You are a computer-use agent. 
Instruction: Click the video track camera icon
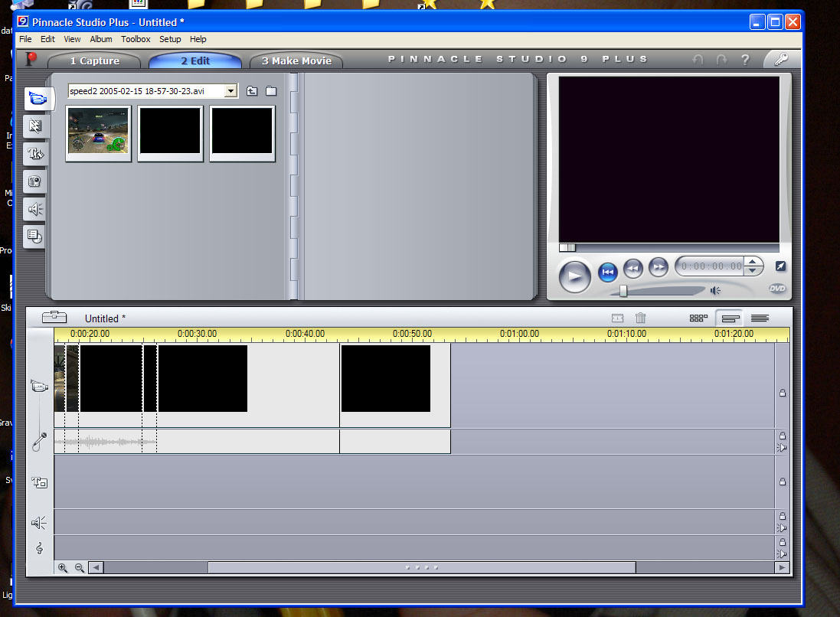40,386
